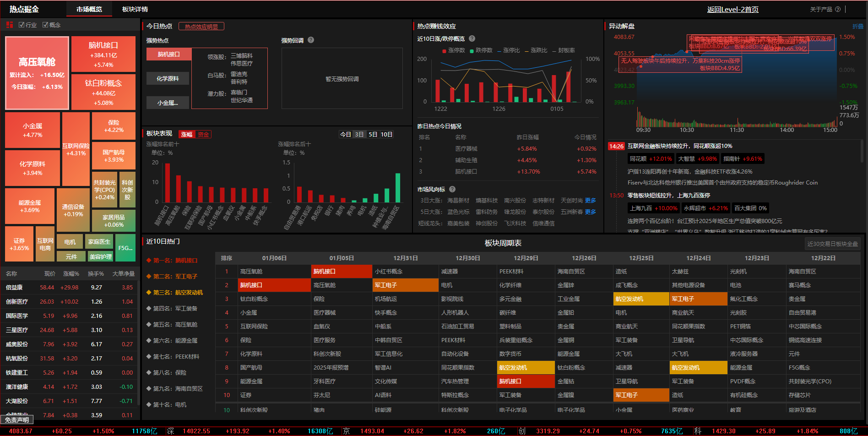This screenshot has width=868, height=436.
Task: Uncheck the 概念 checkbox
Action: [45, 25]
